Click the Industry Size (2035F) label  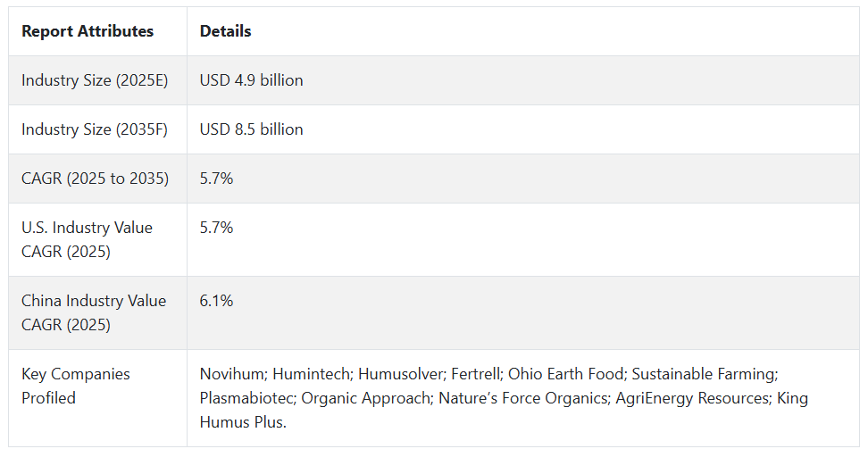[x=95, y=129]
